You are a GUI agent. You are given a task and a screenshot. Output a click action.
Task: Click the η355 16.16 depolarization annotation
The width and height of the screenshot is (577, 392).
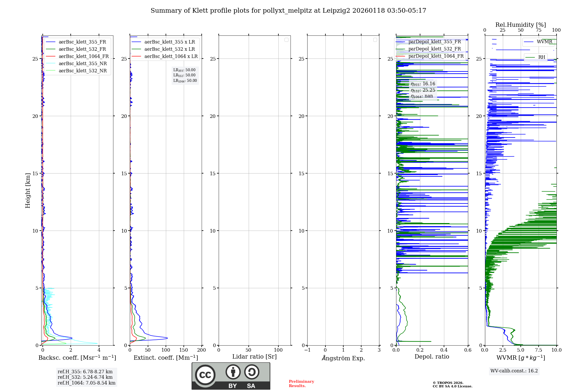point(423,84)
